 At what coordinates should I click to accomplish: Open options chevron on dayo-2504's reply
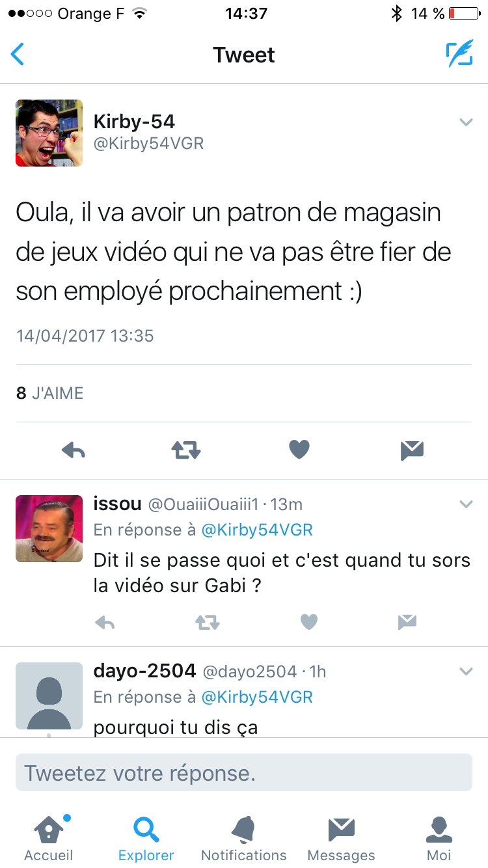466,671
